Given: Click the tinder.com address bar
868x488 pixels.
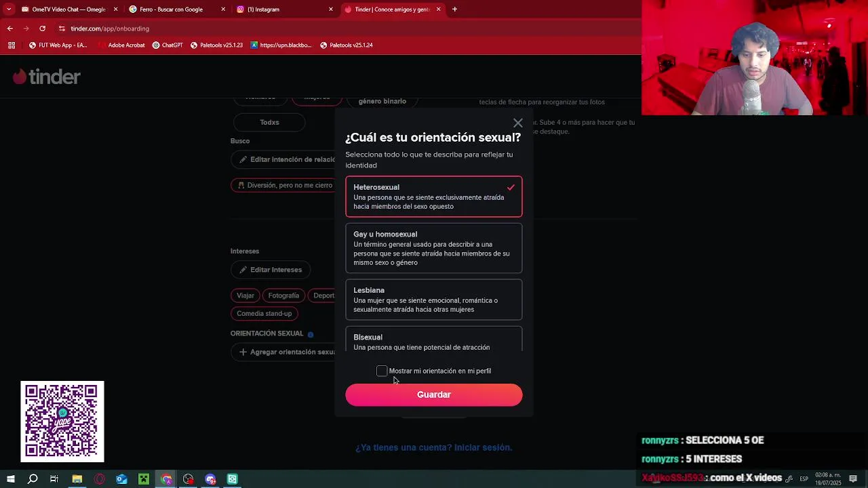Looking at the screenshot, I should tap(110, 28).
